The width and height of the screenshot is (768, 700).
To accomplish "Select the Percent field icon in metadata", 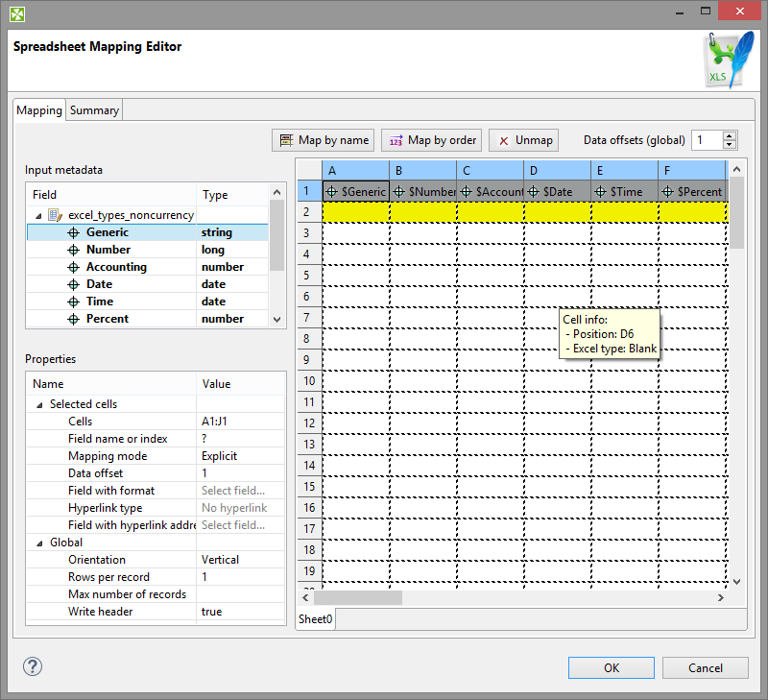I will tap(74, 320).
